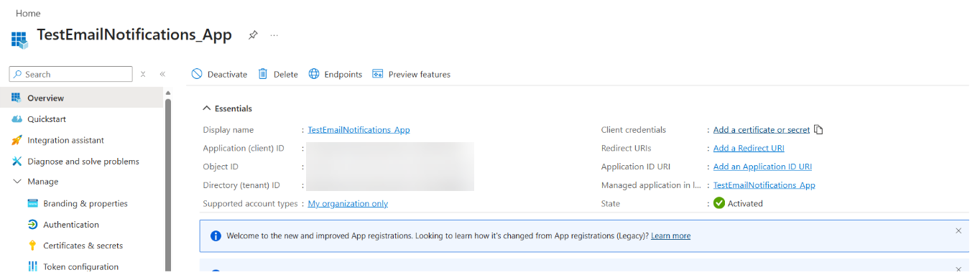Click Add a Redirect URI link
This screenshot has height=280, width=980.
pos(749,148)
